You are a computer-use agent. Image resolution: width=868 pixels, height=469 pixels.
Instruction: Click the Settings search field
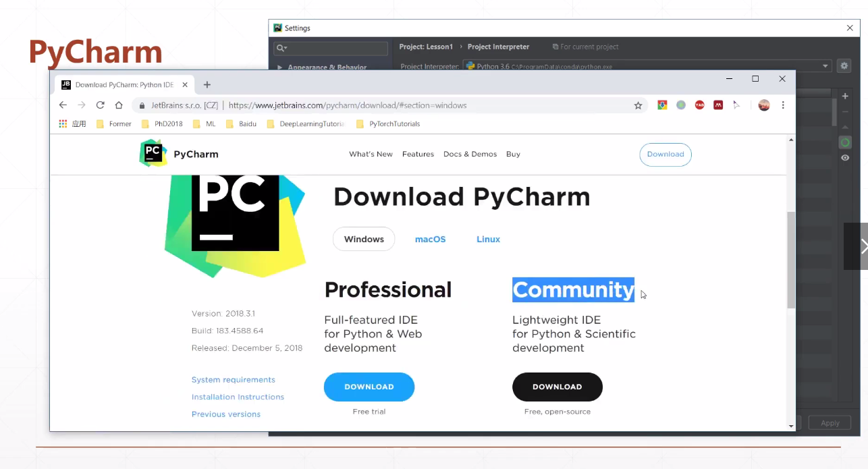tap(331, 48)
